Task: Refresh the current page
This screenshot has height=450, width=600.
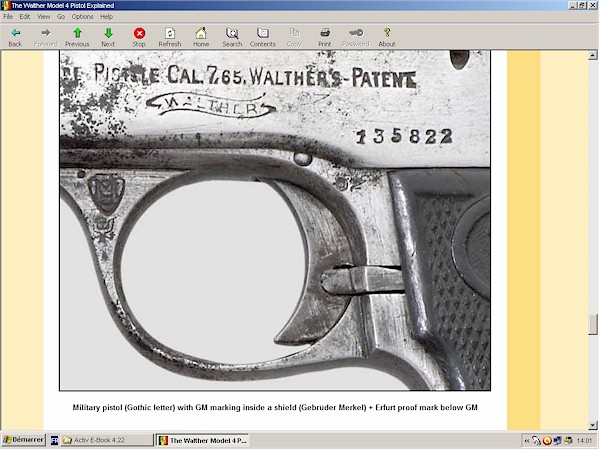Action: point(170,37)
